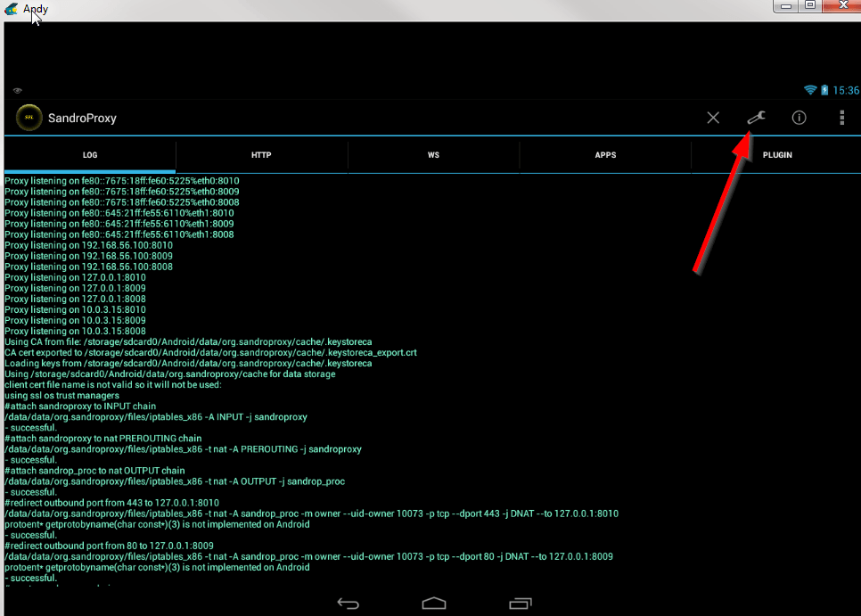Open SandroProxy settings wrench icon
Image resolution: width=861 pixels, height=616 pixels.
tap(756, 118)
